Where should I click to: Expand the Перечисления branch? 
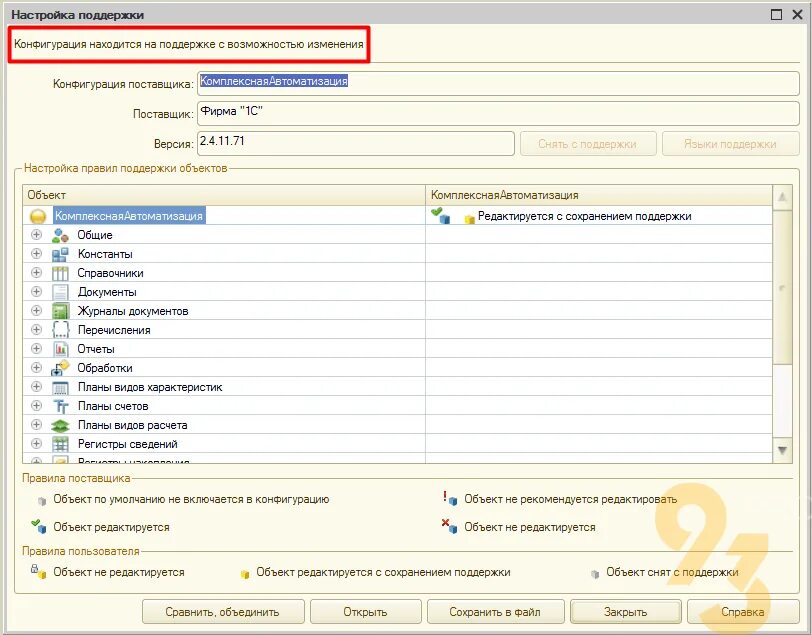[x=36, y=329]
